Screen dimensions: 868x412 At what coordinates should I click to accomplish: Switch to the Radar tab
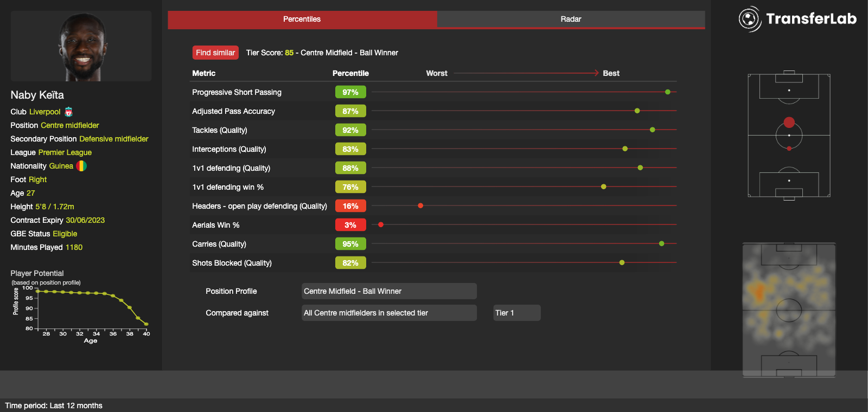click(x=571, y=19)
